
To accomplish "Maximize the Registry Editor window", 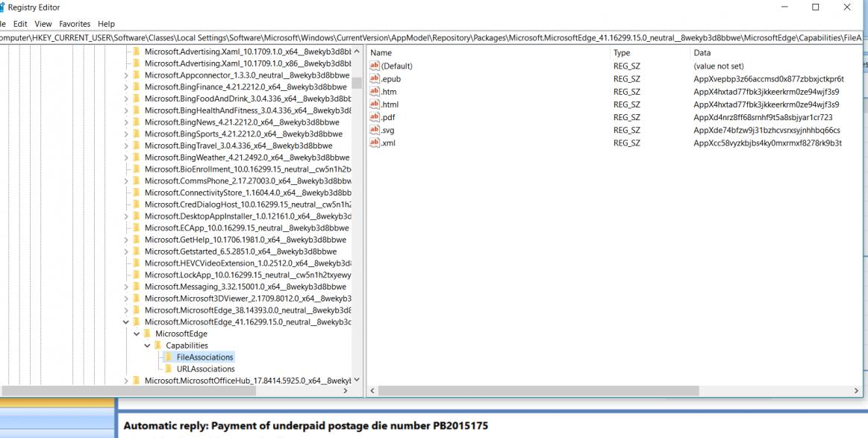I will coord(816,7).
